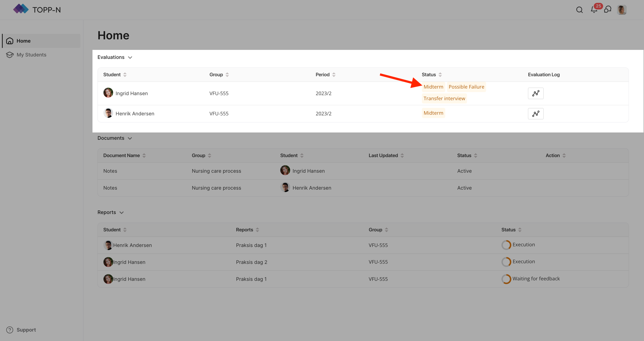Collapse the Reports section
This screenshot has height=341, width=644.
coord(122,213)
